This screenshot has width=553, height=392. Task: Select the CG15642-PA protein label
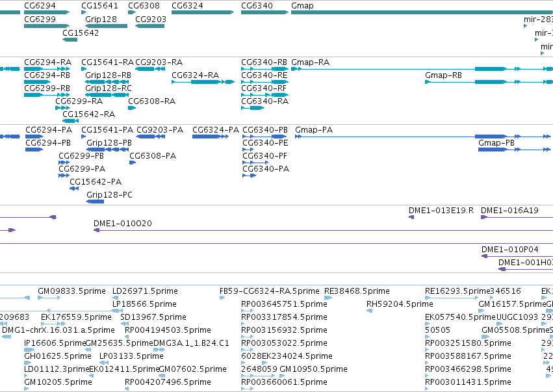click(x=96, y=182)
